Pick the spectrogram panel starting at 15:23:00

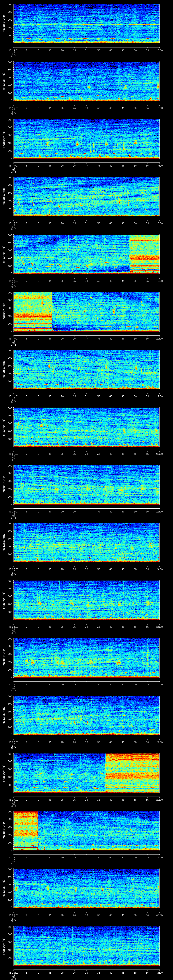tap(87, 543)
